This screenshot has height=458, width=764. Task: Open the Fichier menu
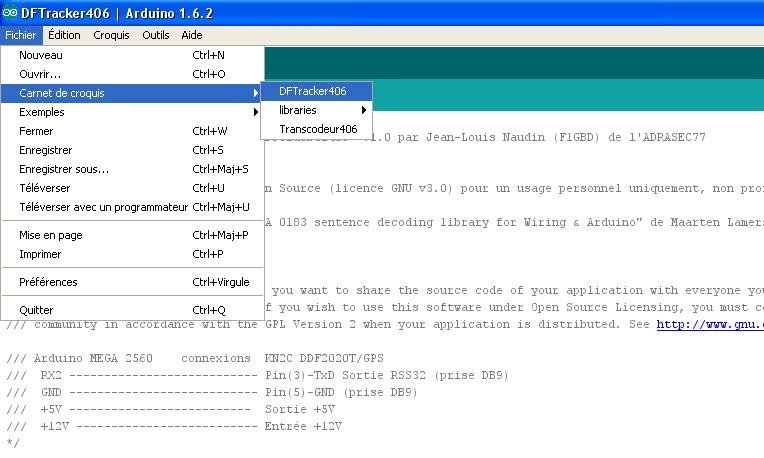click(20, 35)
